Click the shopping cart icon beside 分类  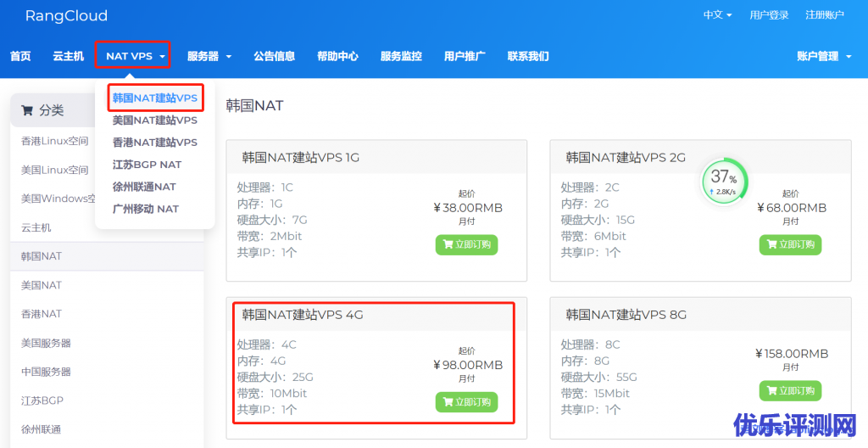point(27,110)
